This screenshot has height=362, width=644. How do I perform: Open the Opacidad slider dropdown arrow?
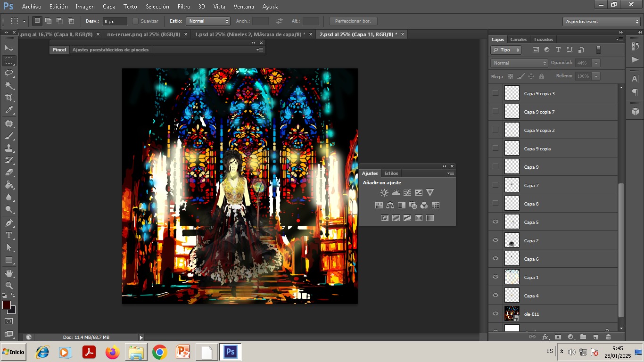[596, 63]
